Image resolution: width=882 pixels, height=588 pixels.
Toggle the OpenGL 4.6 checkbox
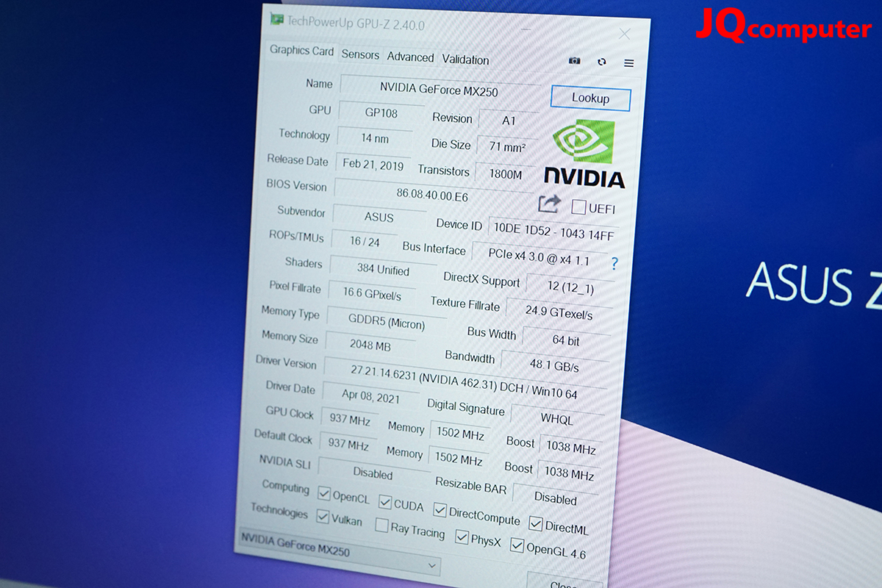click(x=517, y=545)
